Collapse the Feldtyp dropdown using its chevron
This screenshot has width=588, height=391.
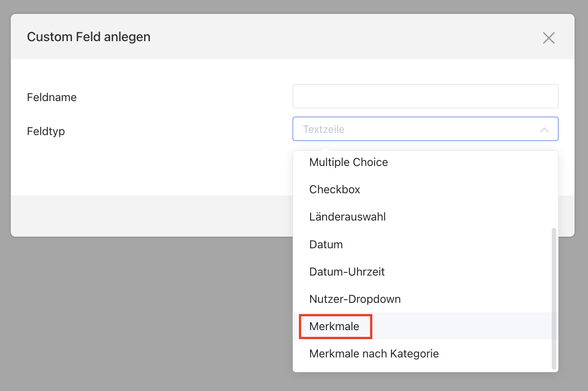pos(544,130)
